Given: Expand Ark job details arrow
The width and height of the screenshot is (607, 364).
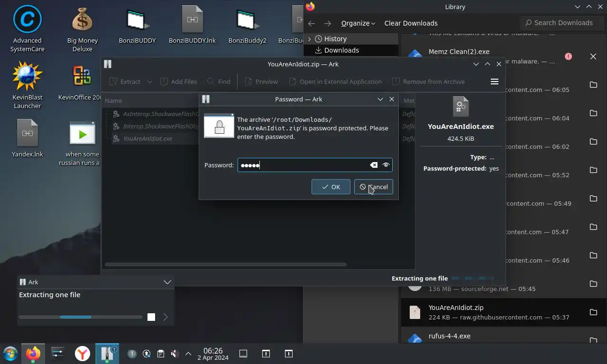Looking at the screenshot, I should [166, 317].
